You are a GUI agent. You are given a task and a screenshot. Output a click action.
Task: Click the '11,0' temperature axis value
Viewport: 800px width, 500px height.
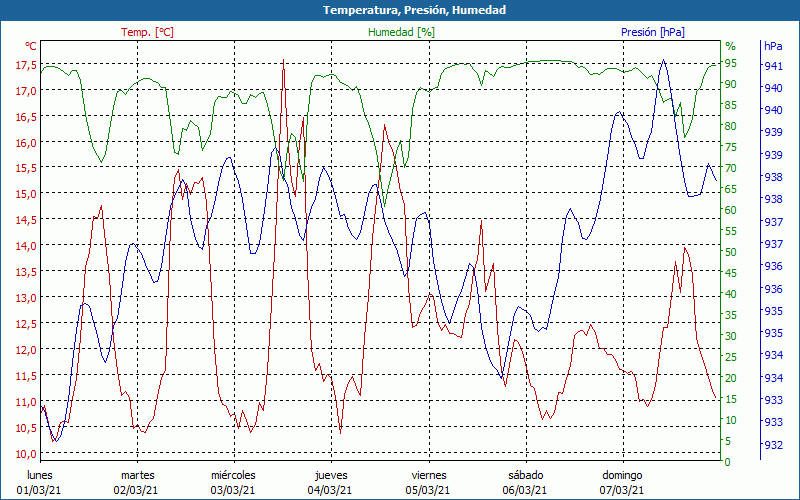26,402
